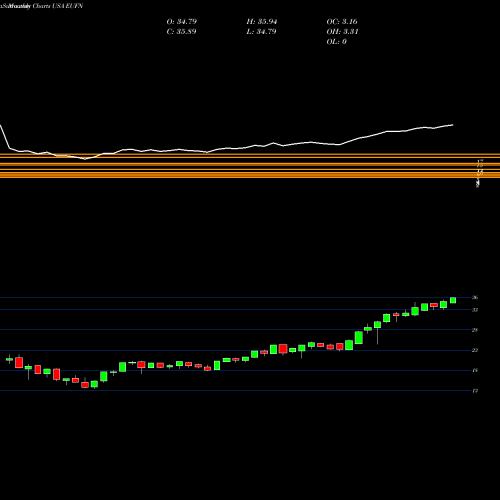
Task: Click the 33 price axis label
Action: 475,310
